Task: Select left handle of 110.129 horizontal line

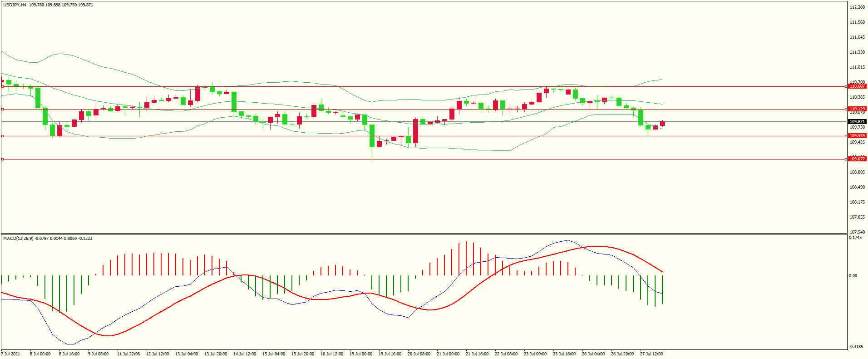Action: coord(2,109)
